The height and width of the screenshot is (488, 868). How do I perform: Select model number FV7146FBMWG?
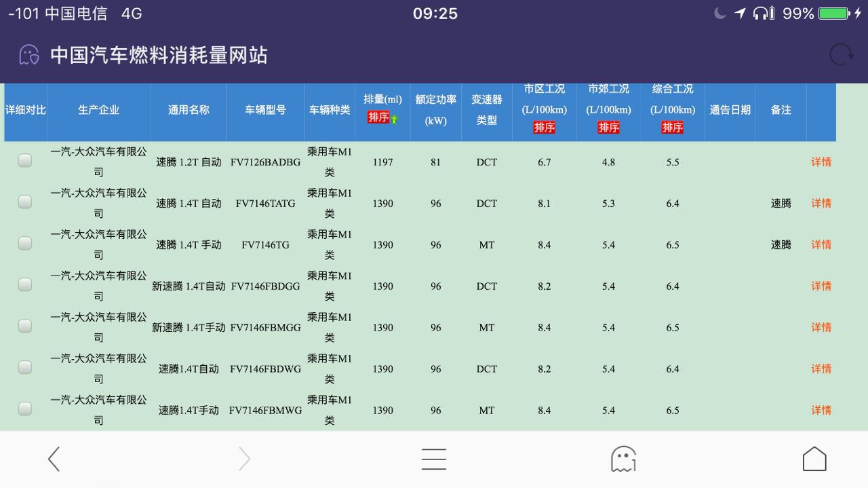266,411
